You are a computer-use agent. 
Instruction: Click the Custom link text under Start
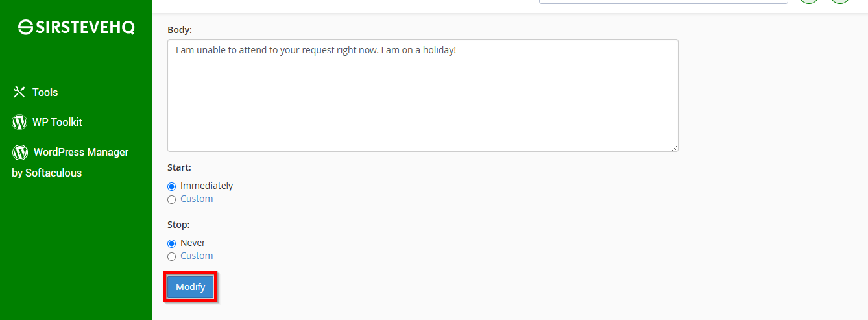pyautogui.click(x=197, y=199)
